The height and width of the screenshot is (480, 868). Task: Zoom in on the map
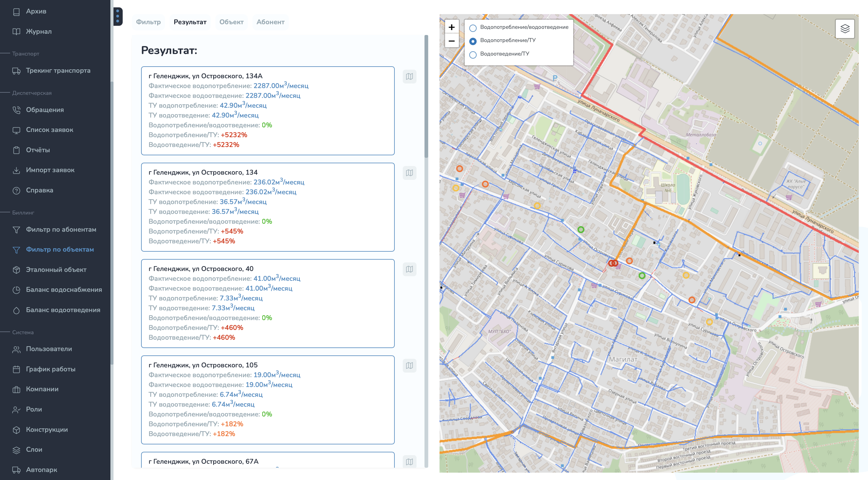coord(451,27)
